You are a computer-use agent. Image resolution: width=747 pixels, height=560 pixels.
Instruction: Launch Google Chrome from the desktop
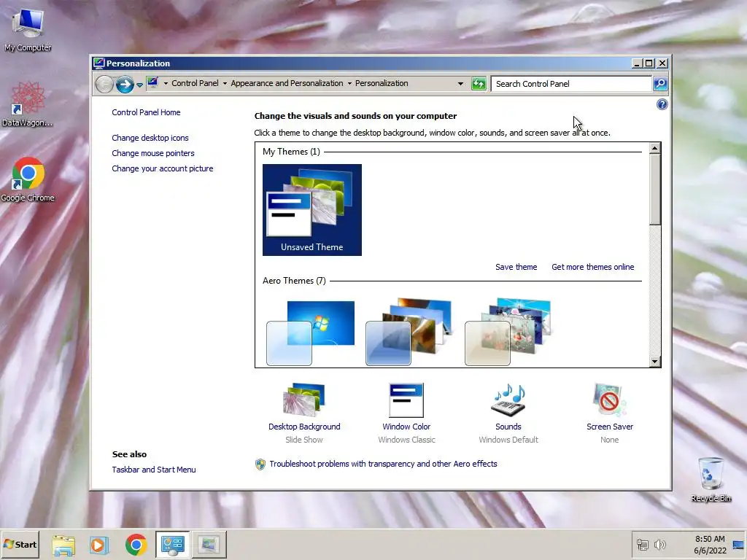(28, 179)
